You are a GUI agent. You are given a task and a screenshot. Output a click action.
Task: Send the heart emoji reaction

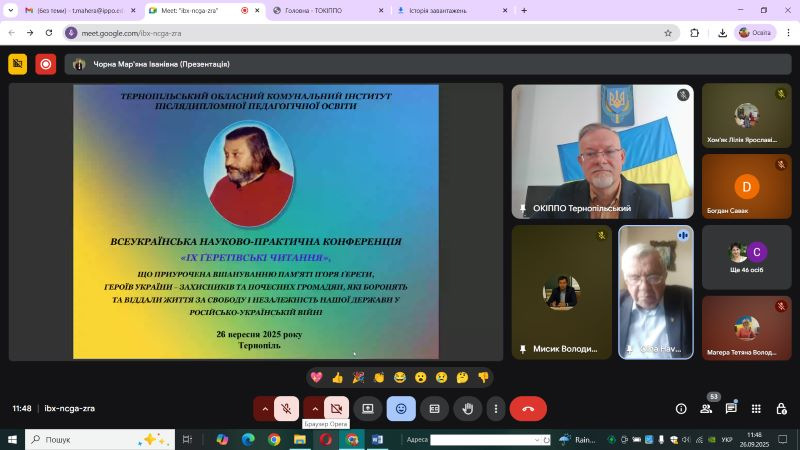[316, 377]
